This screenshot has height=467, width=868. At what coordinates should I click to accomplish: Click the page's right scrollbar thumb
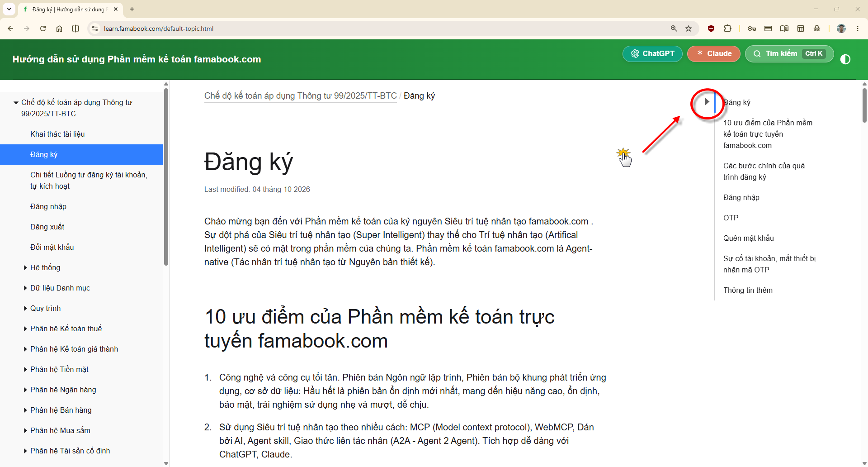864,105
